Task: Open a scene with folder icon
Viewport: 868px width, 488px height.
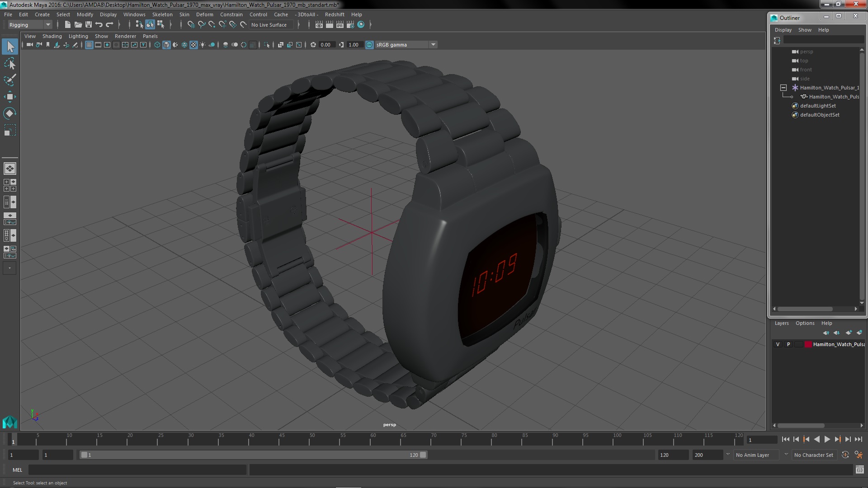Action: (78, 25)
